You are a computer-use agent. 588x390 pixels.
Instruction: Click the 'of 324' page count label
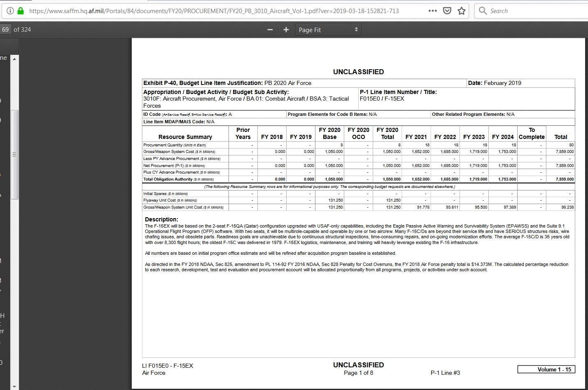22,30
